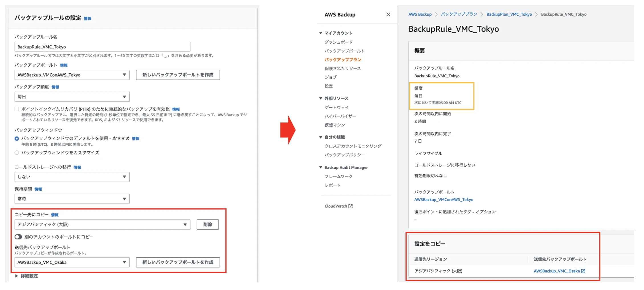Click 情報 link next to PITR checkbox label
This screenshot has height=290, width=644.
coord(176,109)
